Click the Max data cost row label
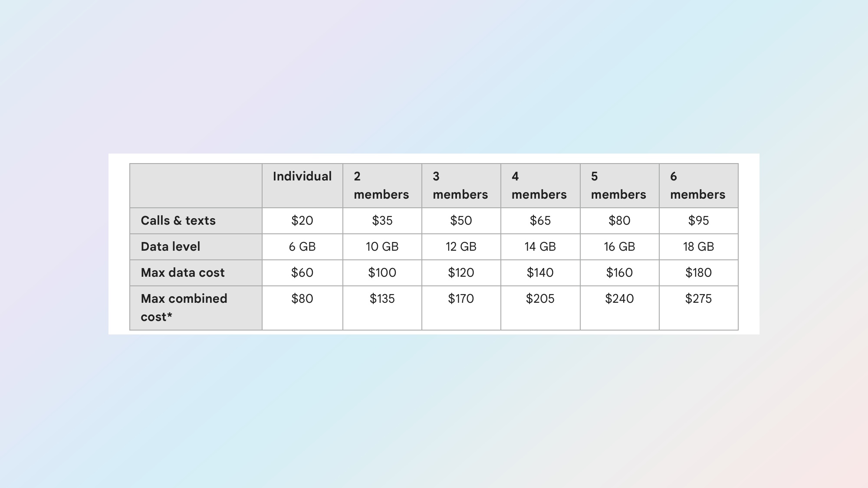This screenshot has width=868, height=488. 183,273
